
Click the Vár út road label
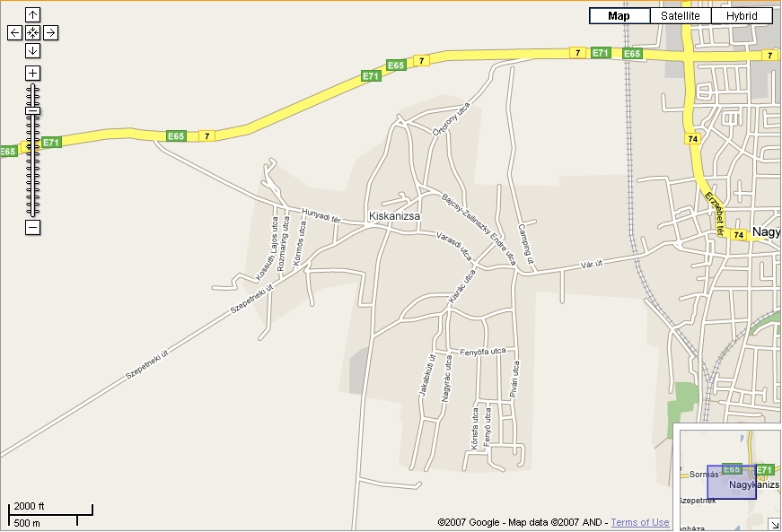click(x=592, y=264)
